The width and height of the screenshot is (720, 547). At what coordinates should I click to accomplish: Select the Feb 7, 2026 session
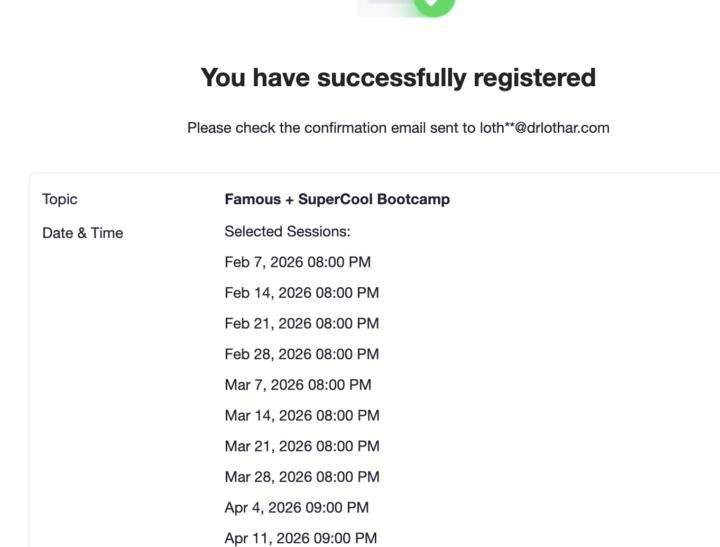(x=298, y=262)
